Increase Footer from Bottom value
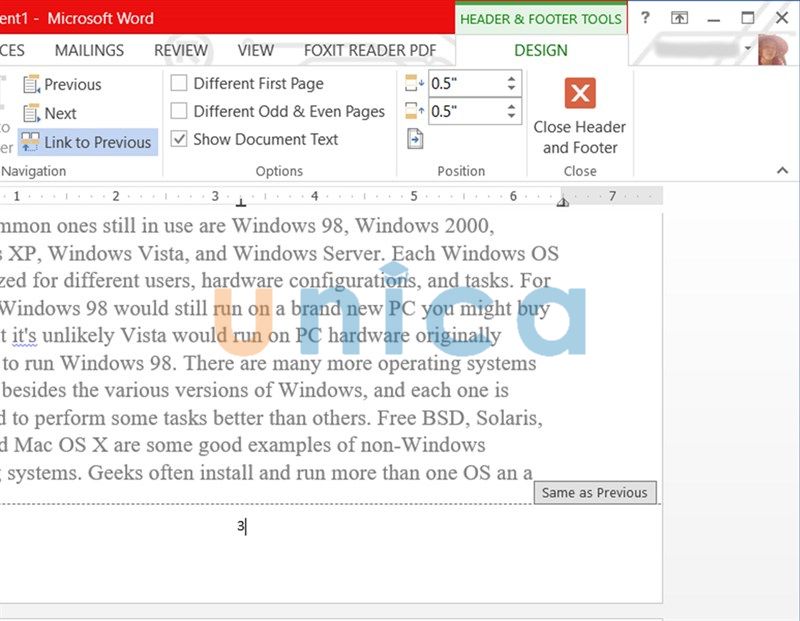This screenshot has width=800, height=621. click(511, 106)
